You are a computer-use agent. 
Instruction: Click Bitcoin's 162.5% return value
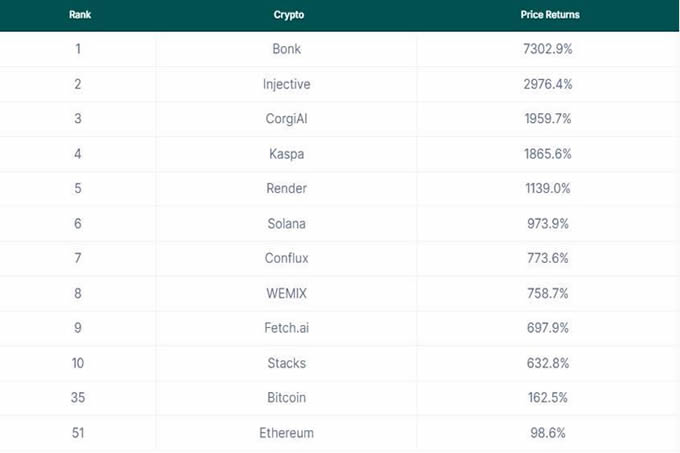pos(549,398)
